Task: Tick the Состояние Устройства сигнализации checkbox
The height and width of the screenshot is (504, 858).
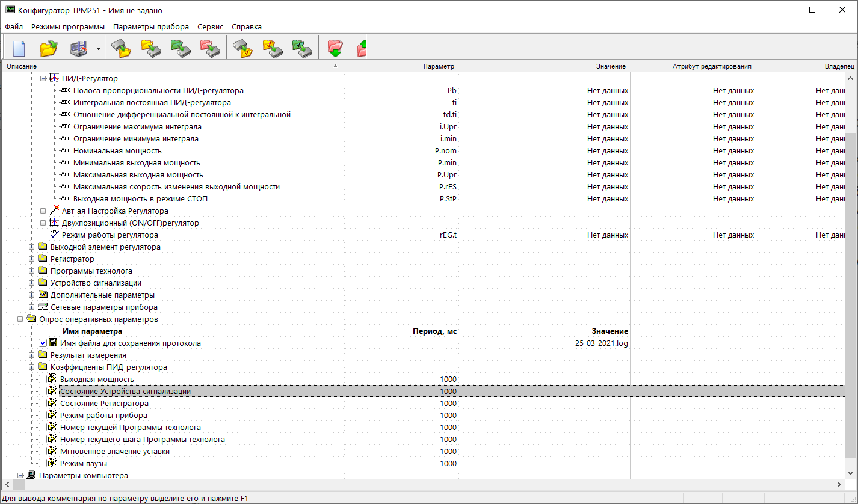Action: coord(42,392)
